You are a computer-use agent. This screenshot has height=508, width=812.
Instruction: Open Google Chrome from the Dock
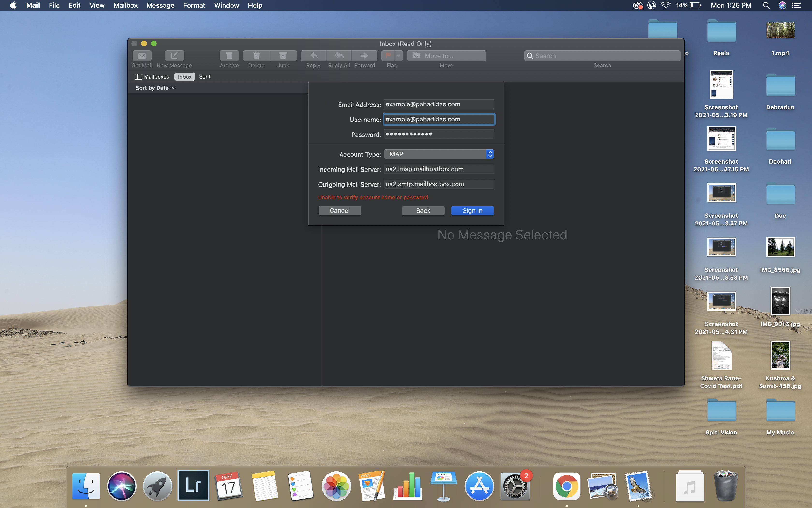567,486
